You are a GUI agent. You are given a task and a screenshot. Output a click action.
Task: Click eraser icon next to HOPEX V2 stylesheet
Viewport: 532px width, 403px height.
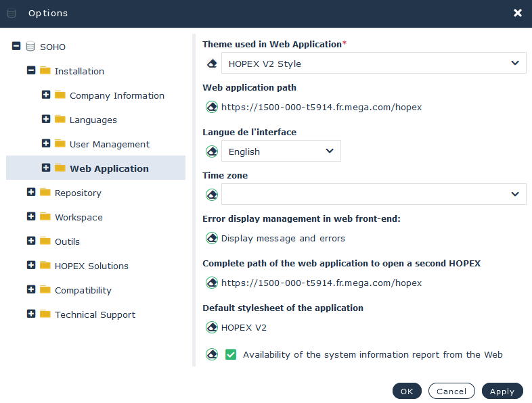click(212, 327)
